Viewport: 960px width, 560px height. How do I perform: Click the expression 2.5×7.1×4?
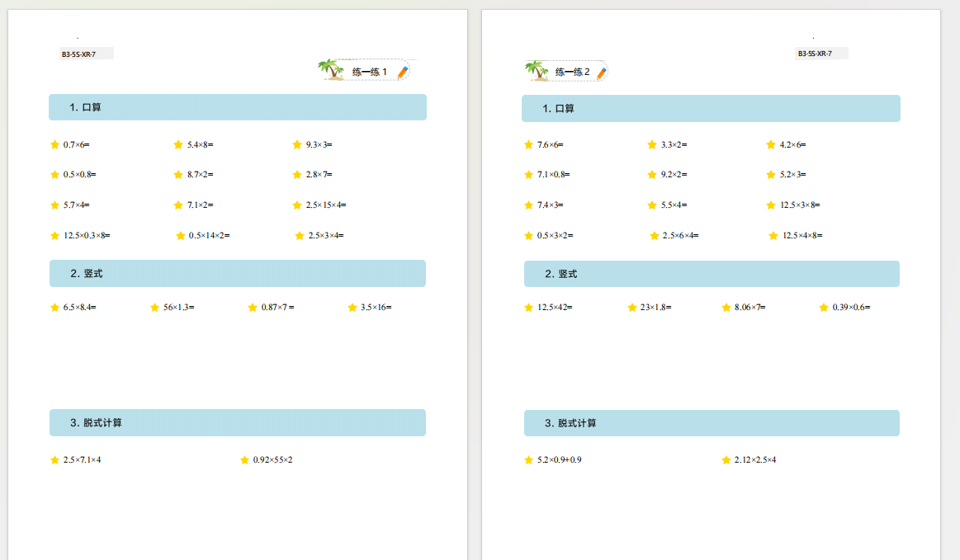coord(82,459)
